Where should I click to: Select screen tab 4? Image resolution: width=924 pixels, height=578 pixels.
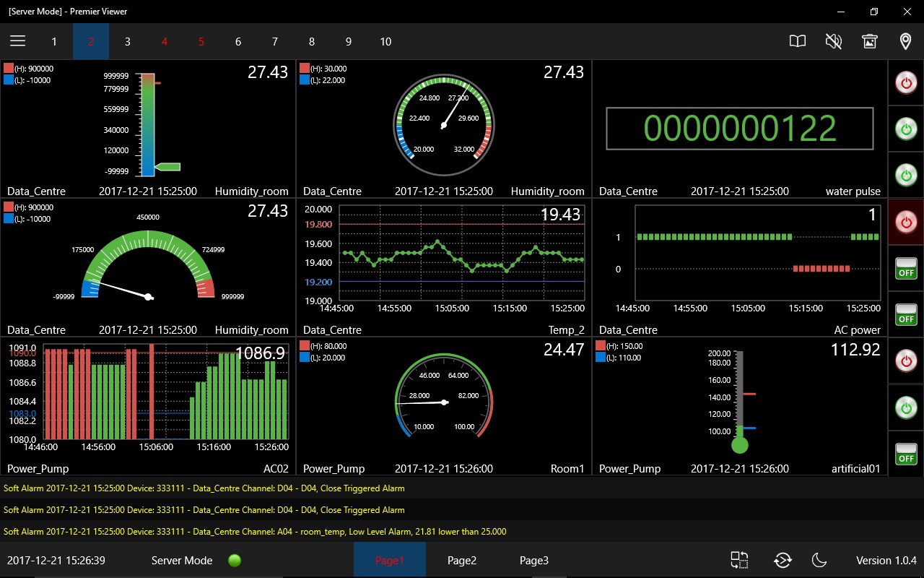[x=165, y=41]
